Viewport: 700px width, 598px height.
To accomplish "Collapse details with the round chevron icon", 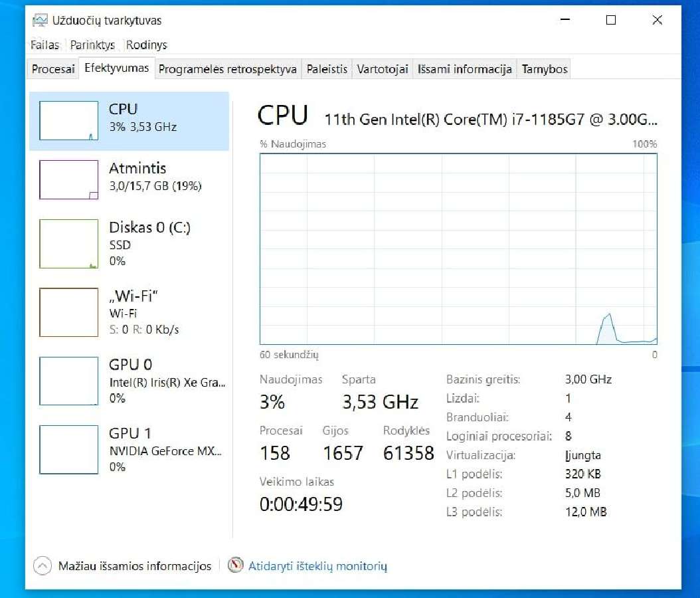I will pyautogui.click(x=43, y=566).
